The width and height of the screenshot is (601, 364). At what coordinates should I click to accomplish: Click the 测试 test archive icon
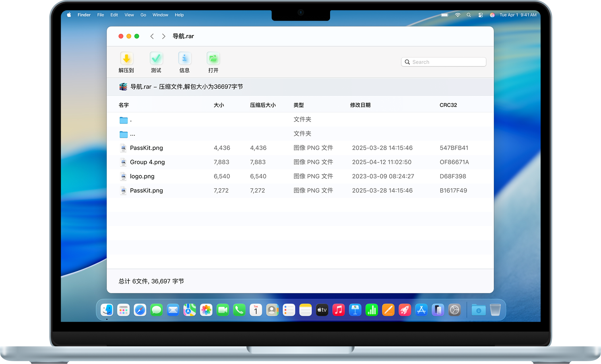[x=156, y=59]
